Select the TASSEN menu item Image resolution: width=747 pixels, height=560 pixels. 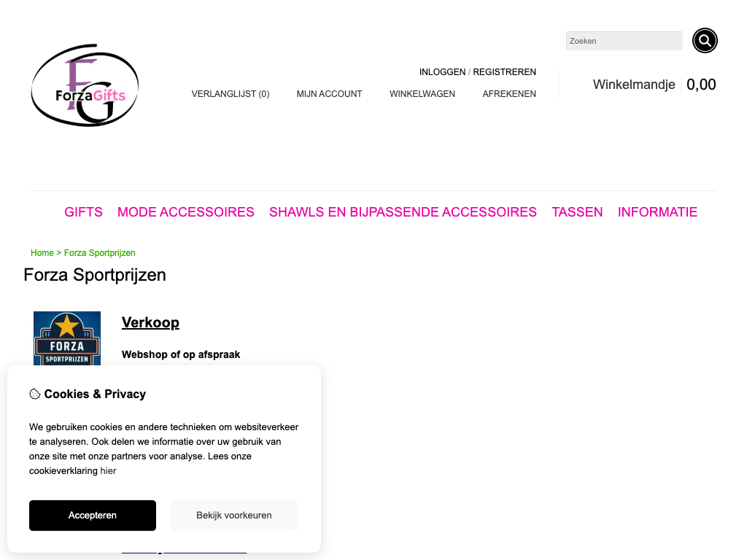click(577, 212)
